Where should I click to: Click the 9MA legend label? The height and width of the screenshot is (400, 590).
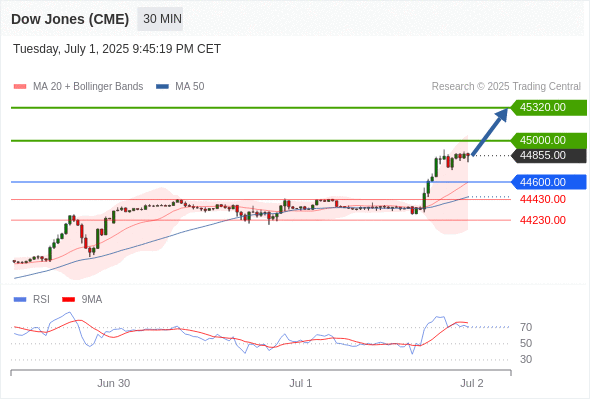click(92, 300)
